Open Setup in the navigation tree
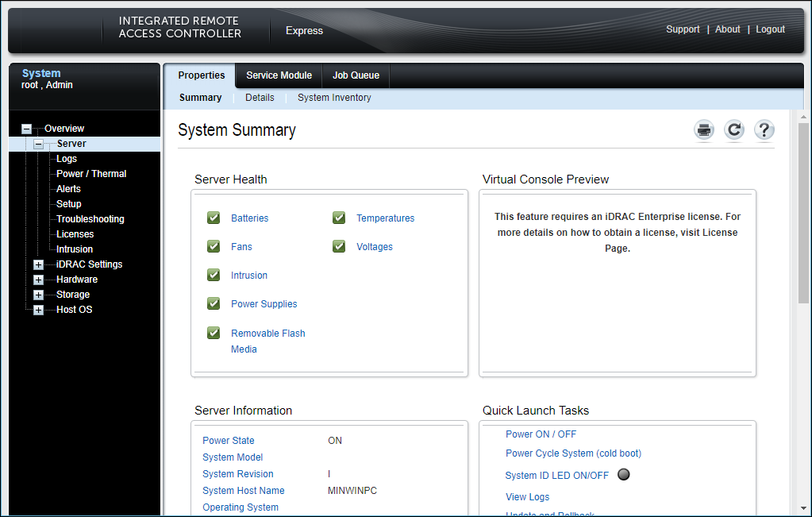The image size is (812, 517). tap(68, 203)
